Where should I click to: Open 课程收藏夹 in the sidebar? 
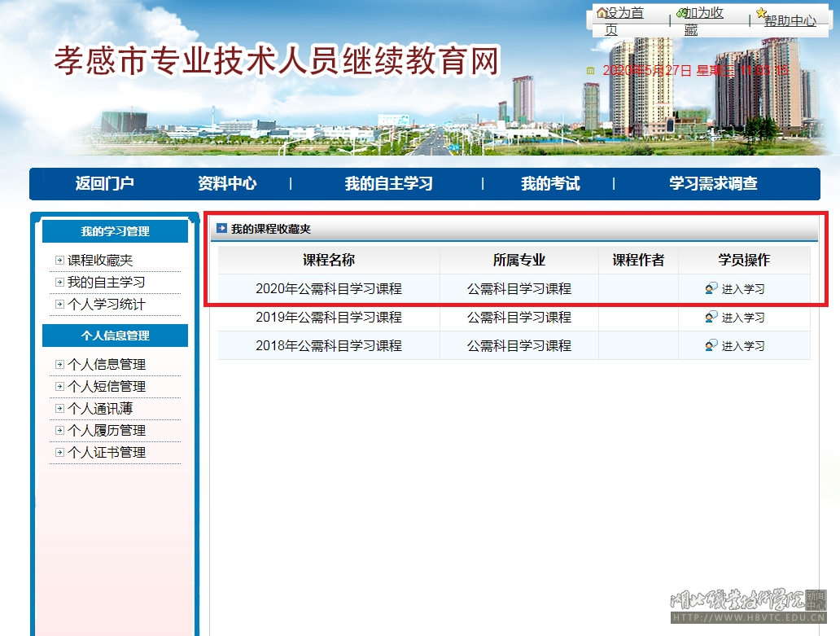pos(99,261)
